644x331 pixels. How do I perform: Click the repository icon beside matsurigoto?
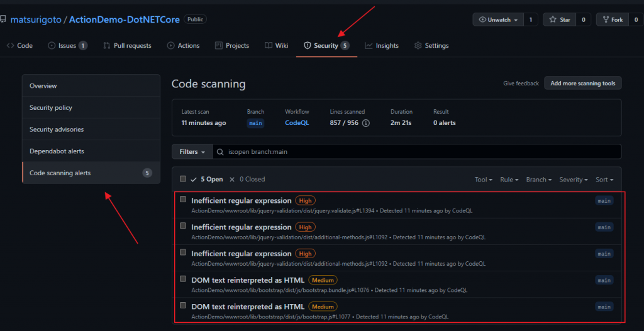click(x=3, y=19)
